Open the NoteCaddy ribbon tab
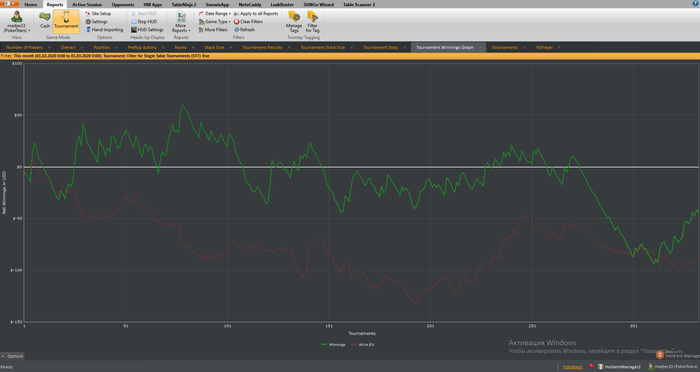700x372 pixels. tap(250, 4)
